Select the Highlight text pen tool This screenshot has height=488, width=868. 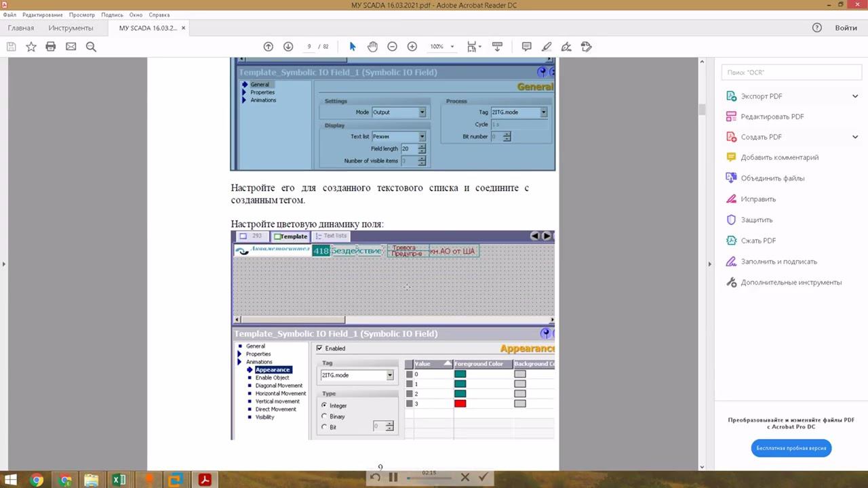point(547,47)
